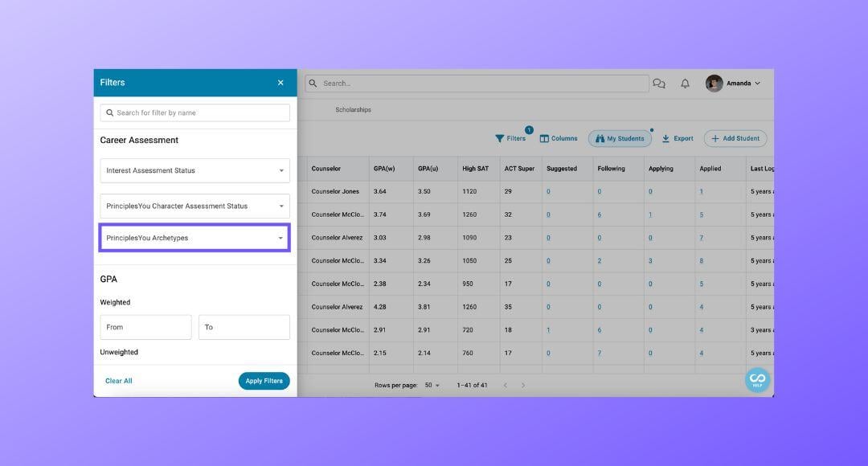Open PrinciplesYou Character Assessment Status dropdown

(x=194, y=206)
